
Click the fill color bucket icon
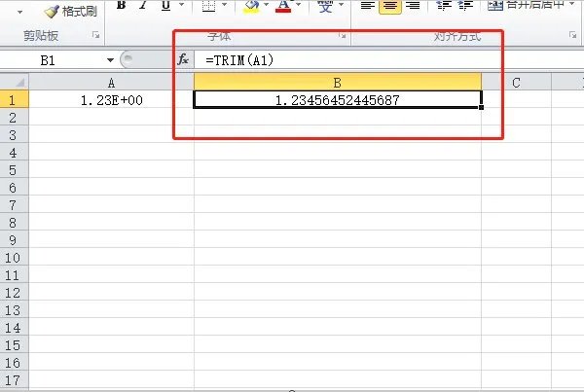click(251, 6)
